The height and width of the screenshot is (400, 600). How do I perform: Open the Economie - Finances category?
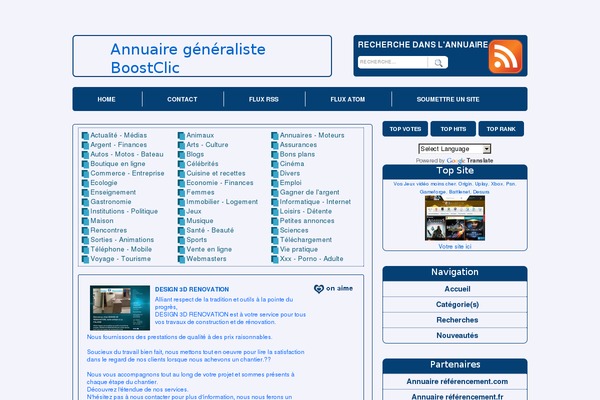[x=220, y=183]
